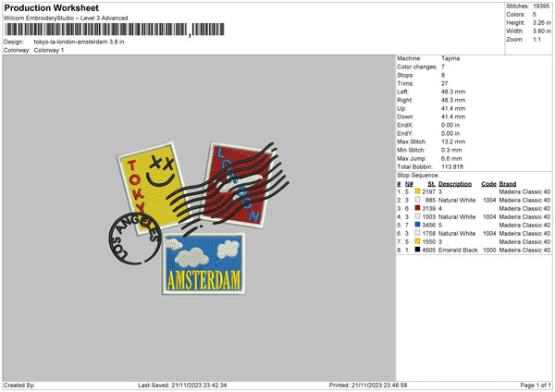The height and width of the screenshot is (392, 555).
Task: Select the Zoom value '1:1'
Action: click(536, 39)
